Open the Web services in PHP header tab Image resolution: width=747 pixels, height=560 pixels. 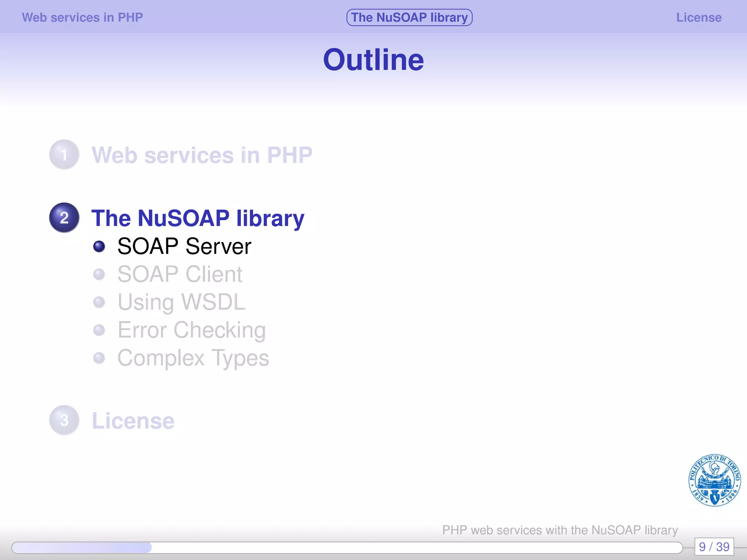(x=82, y=17)
